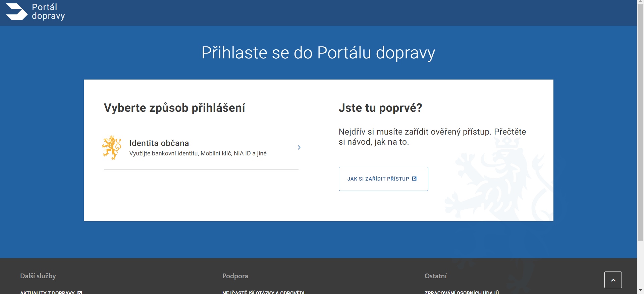Click the page vertical scrollbar thumb
Viewport: 644px width, 294px height.
641,122
